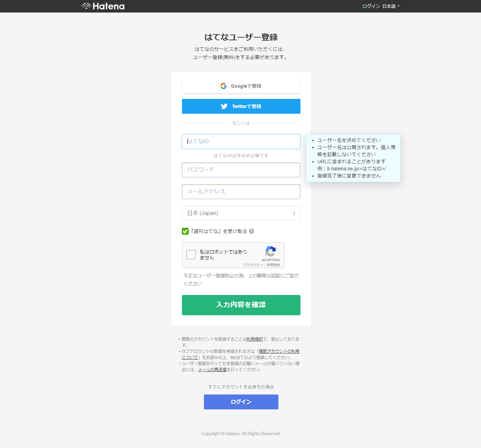Submit with 入力内容を確認 button
481x448 pixels.
pos(241,305)
